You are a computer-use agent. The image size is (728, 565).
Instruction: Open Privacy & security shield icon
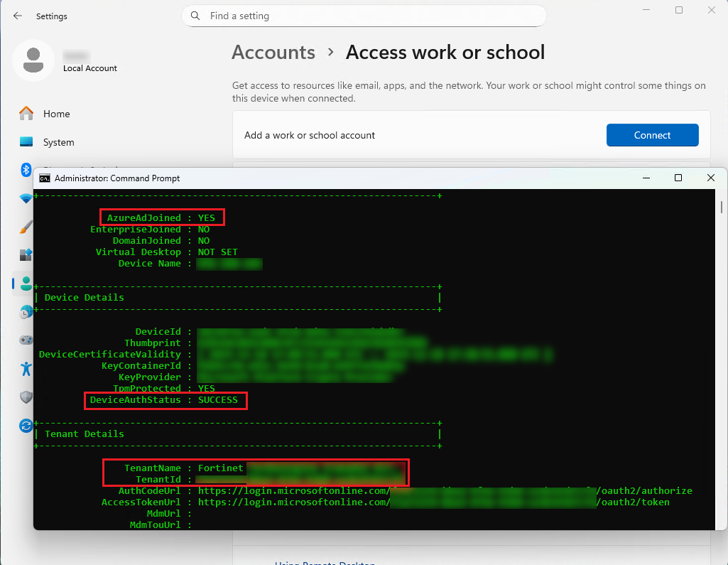pyautogui.click(x=26, y=397)
